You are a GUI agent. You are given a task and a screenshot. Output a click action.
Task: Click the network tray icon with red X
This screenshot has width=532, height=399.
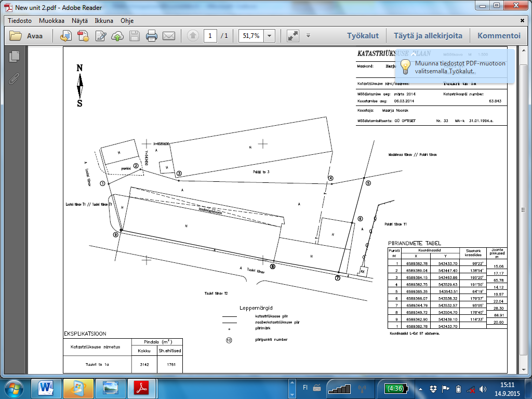pyautogui.click(x=471, y=389)
